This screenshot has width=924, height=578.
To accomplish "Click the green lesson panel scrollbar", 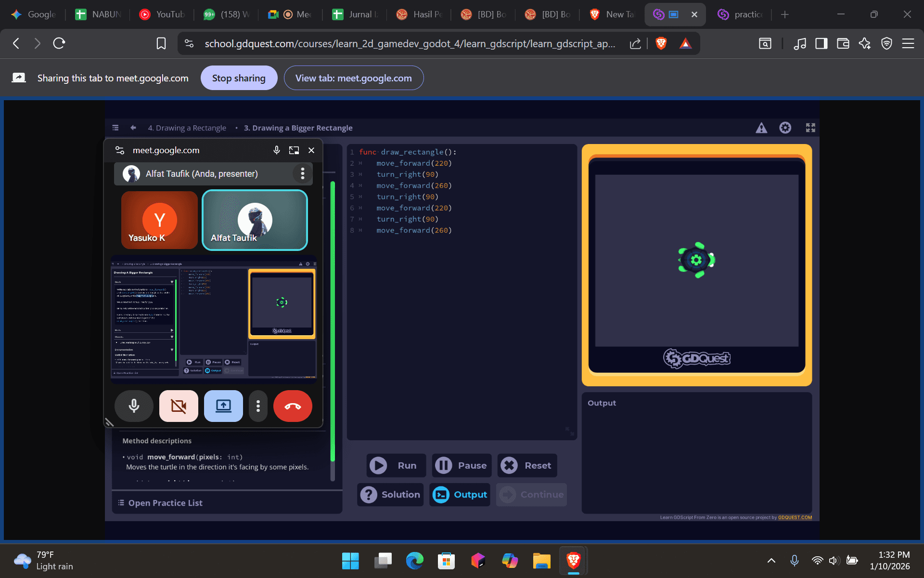I will coord(332,318).
